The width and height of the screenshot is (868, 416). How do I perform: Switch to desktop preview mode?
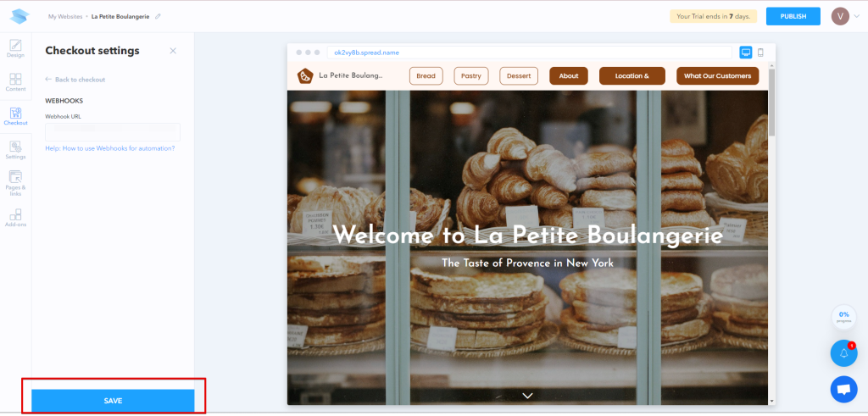(x=746, y=53)
